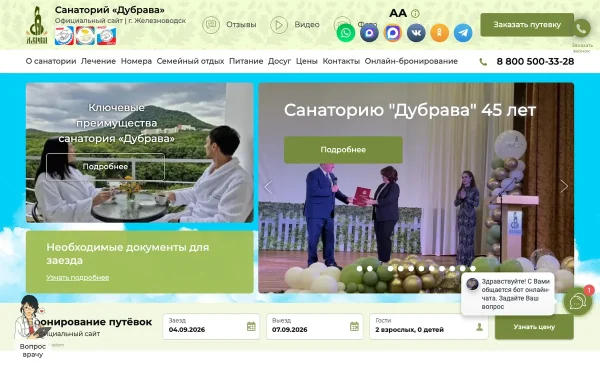Click the Санаторий «Дубрава» site title
This screenshot has height=375, width=600.
tap(110, 10)
